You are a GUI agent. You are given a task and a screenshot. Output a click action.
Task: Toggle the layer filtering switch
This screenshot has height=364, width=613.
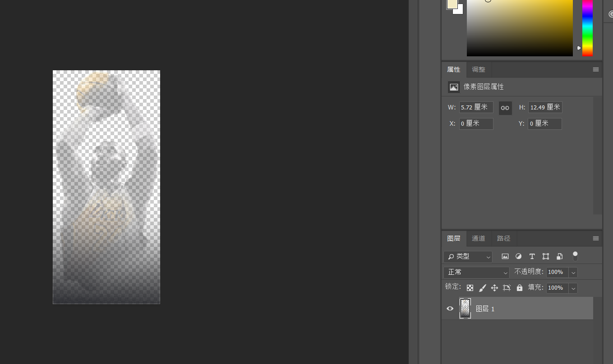point(575,256)
